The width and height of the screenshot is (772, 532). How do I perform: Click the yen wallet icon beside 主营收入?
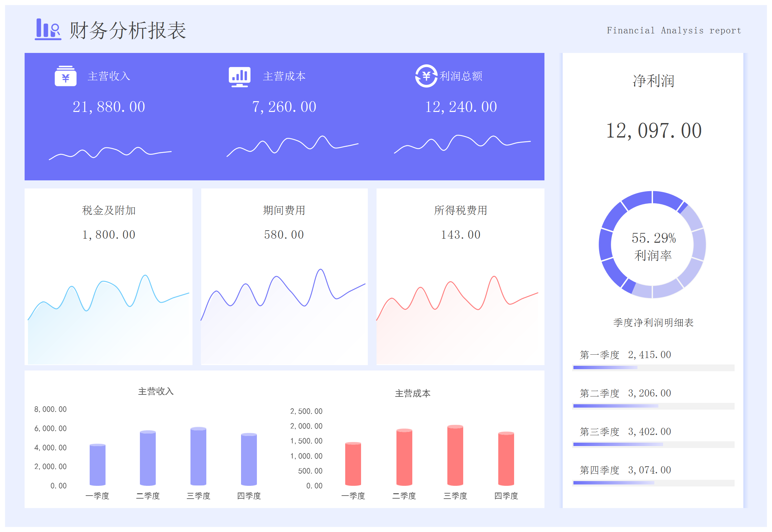click(65, 76)
